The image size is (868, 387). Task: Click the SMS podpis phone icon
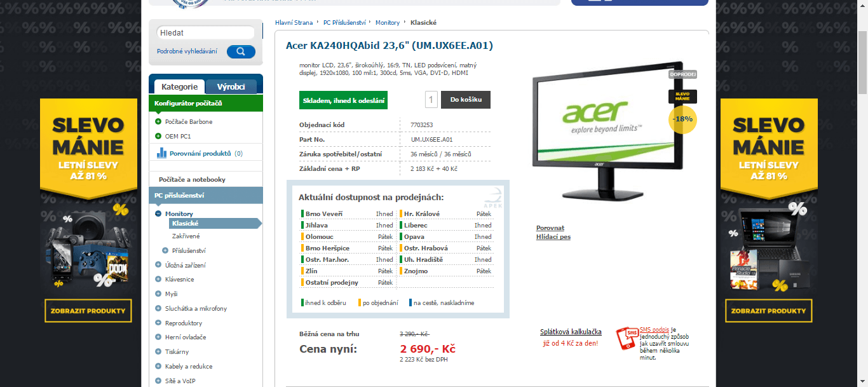(x=627, y=339)
